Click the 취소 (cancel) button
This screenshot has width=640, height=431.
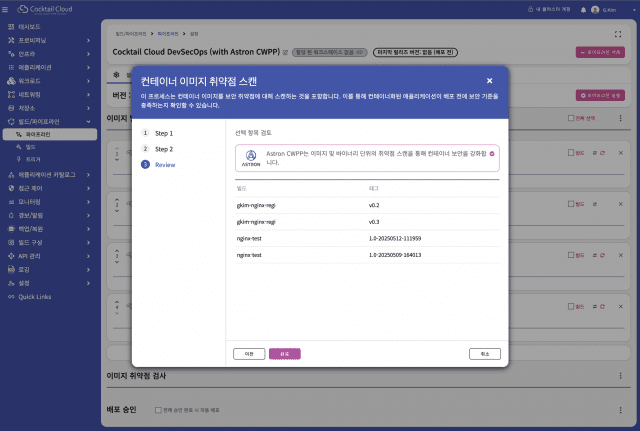coord(484,354)
